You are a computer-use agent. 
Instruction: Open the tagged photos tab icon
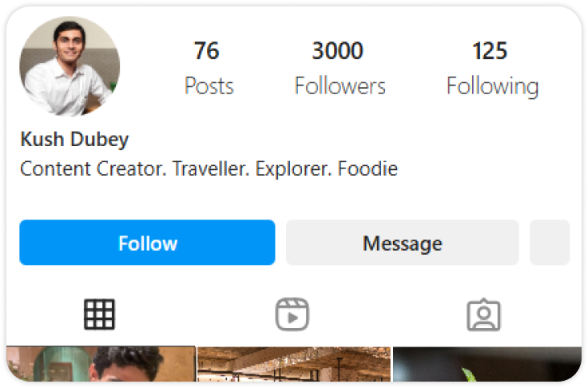click(x=484, y=315)
